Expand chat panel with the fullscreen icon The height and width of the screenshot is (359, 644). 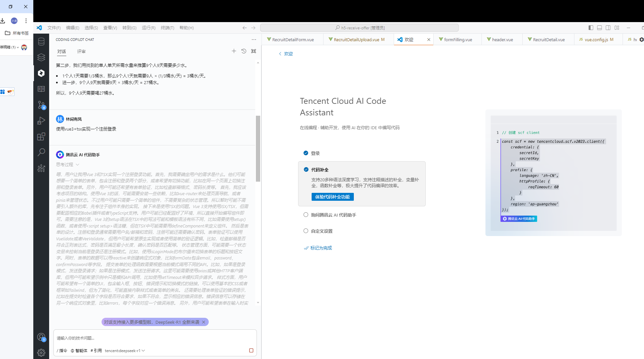pos(253,51)
